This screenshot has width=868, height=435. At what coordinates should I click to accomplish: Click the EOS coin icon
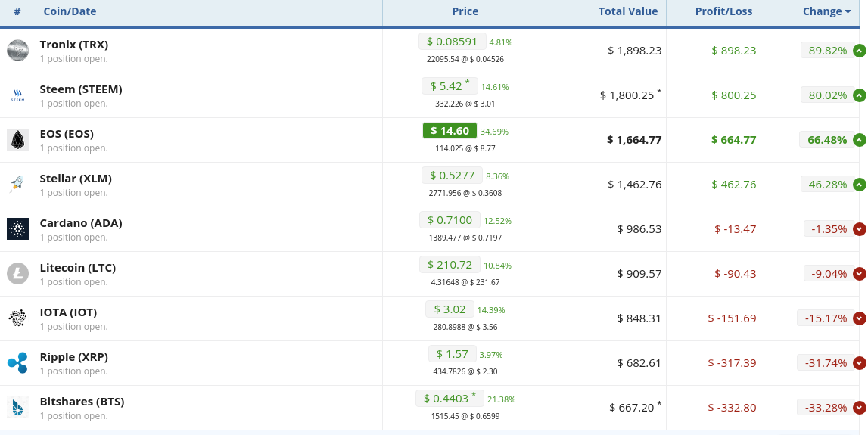[17, 139]
